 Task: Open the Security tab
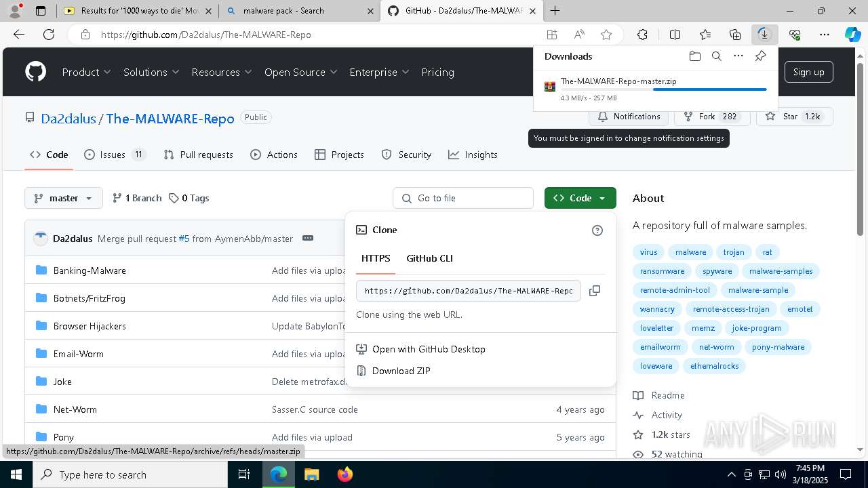406,155
